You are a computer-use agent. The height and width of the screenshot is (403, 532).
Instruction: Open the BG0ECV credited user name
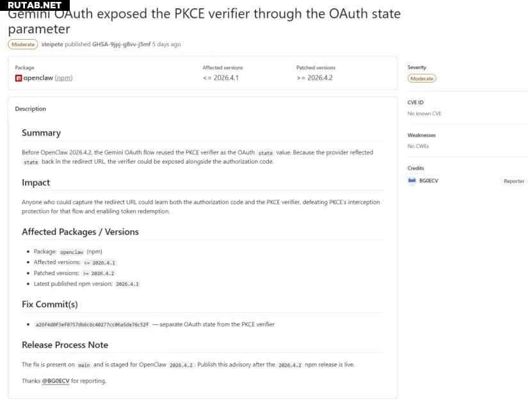(x=428, y=181)
